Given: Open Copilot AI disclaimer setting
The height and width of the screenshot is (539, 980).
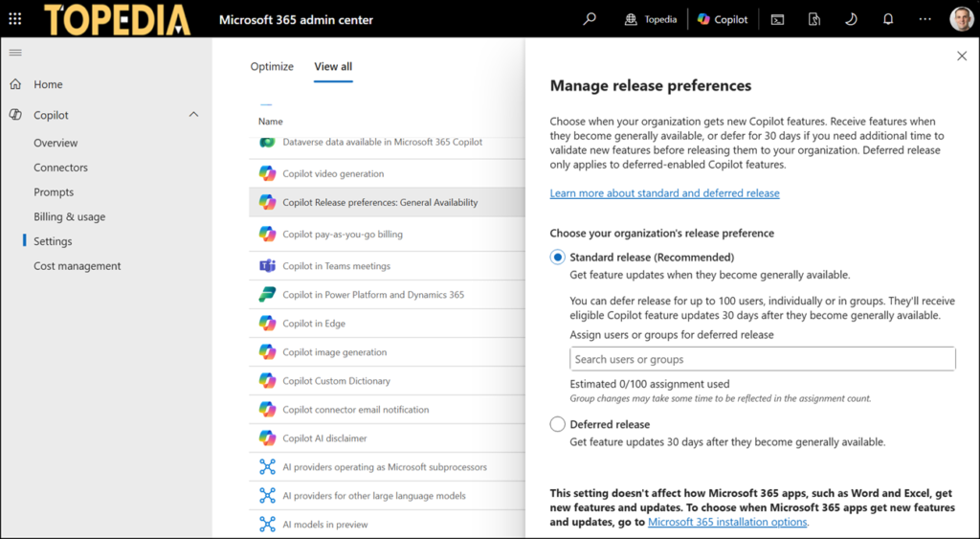Looking at the screenshot, I should point(324,438).
